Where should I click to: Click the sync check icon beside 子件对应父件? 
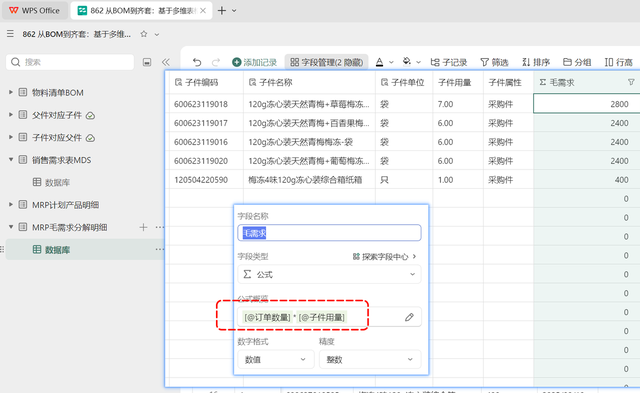[91, 138]
